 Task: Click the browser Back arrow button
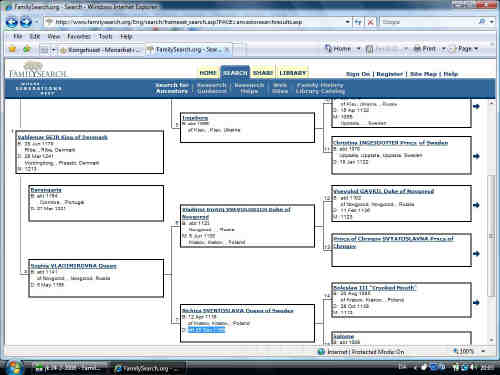pyautogui.click(x=12, y=22)
